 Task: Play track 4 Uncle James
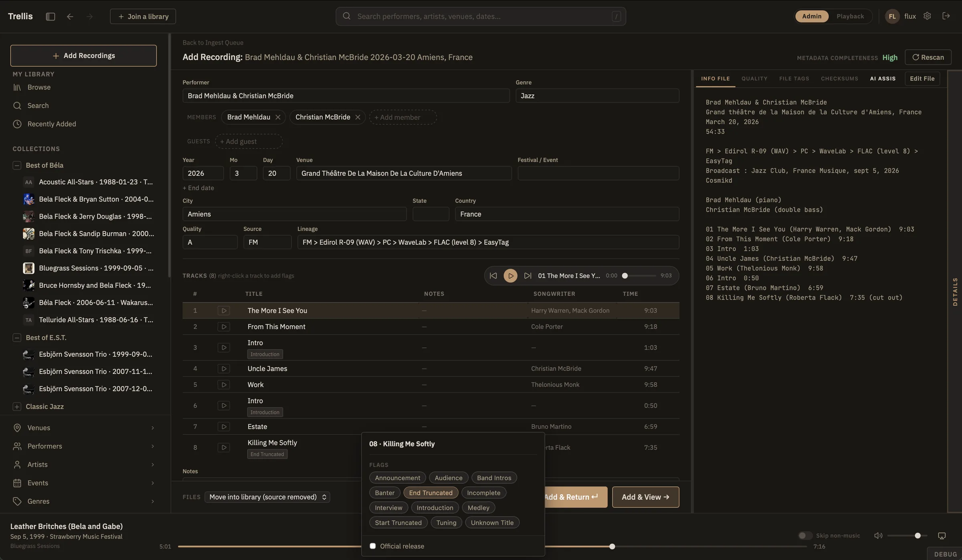[224, 368]
